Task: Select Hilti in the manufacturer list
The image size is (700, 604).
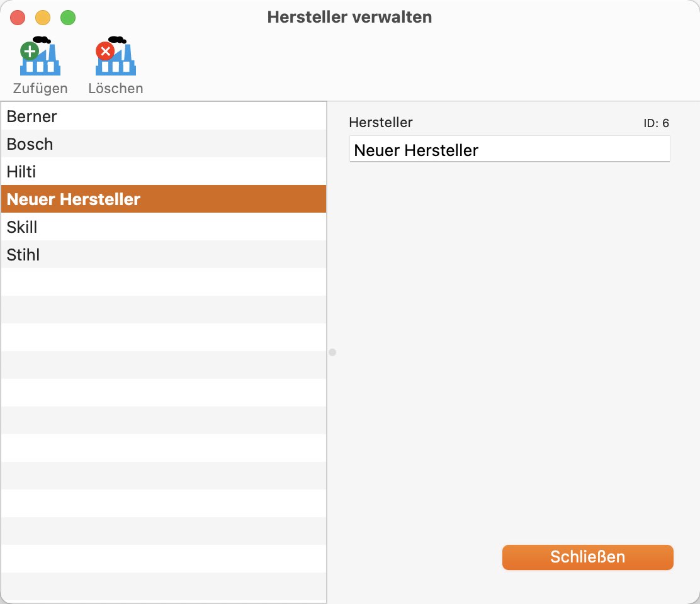Action: [164, 171]
